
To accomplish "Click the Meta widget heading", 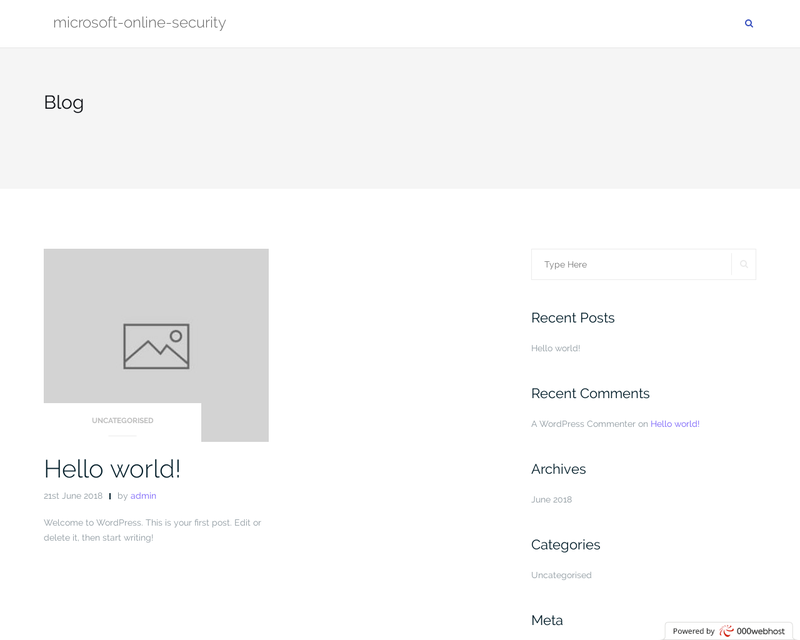I will (x=547, y=620).
